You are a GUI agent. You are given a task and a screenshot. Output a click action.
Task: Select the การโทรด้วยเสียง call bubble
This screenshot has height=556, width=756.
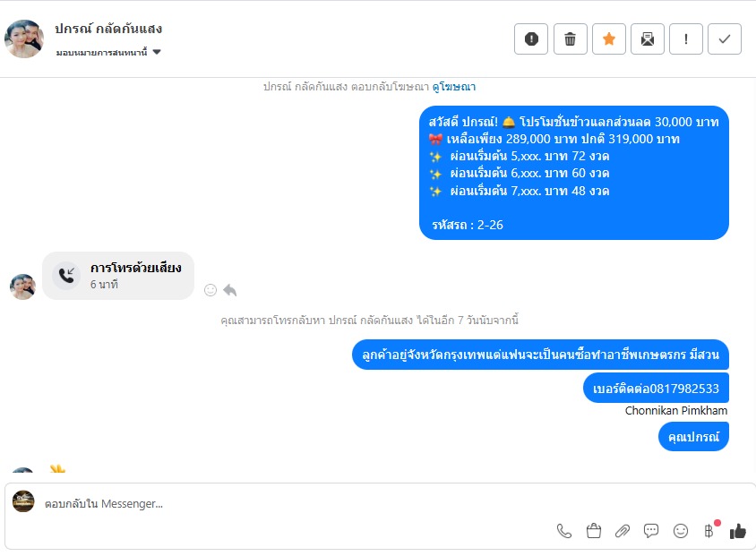118,276
